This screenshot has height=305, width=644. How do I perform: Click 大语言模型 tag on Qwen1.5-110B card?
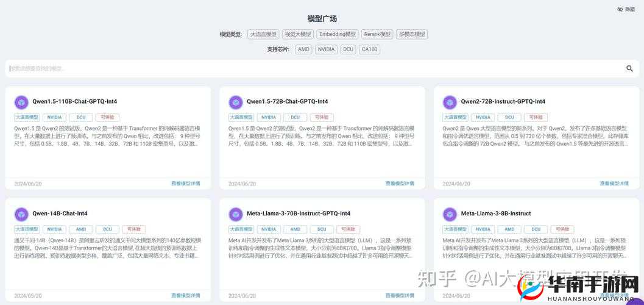coord(27,117)
